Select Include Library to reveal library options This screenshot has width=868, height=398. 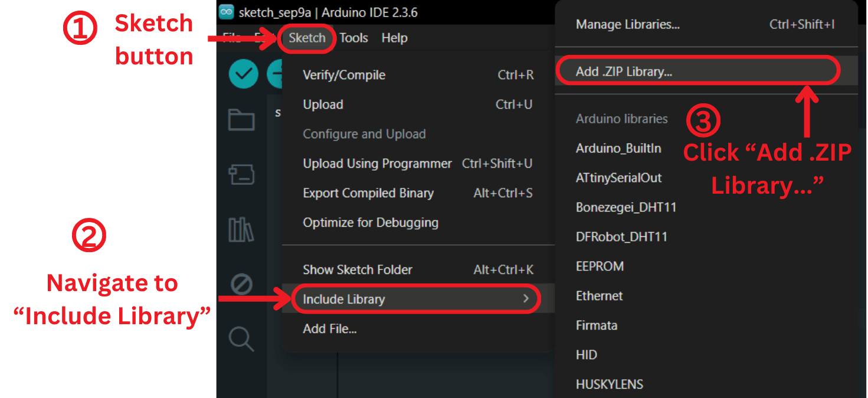pyautogui.click(x=343, y=299)
